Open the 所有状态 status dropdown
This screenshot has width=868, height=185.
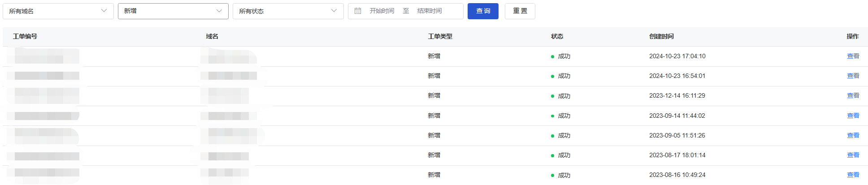pos(288,11)
